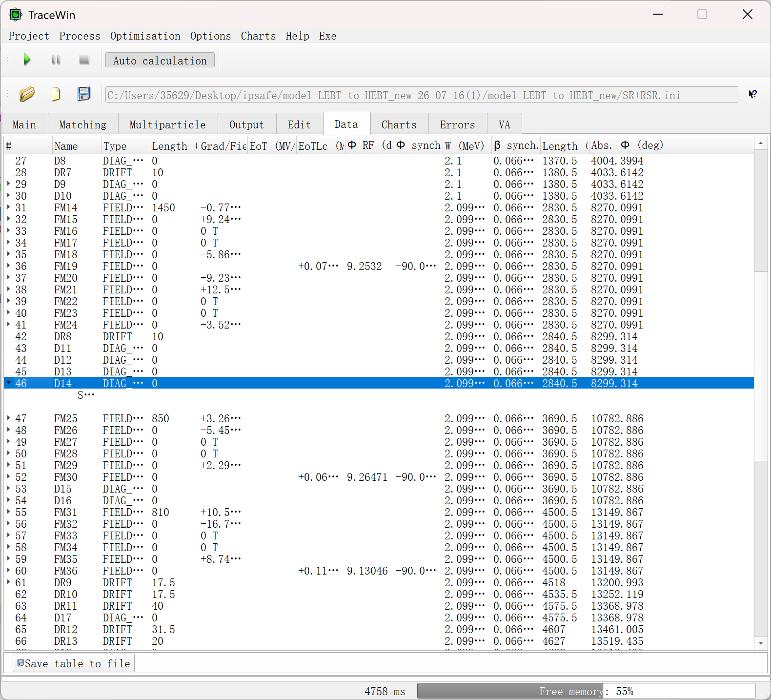This screenshot has height=700, width=771.
Task: Expand row 31 FM14 in the table
Action: [9, 207]
